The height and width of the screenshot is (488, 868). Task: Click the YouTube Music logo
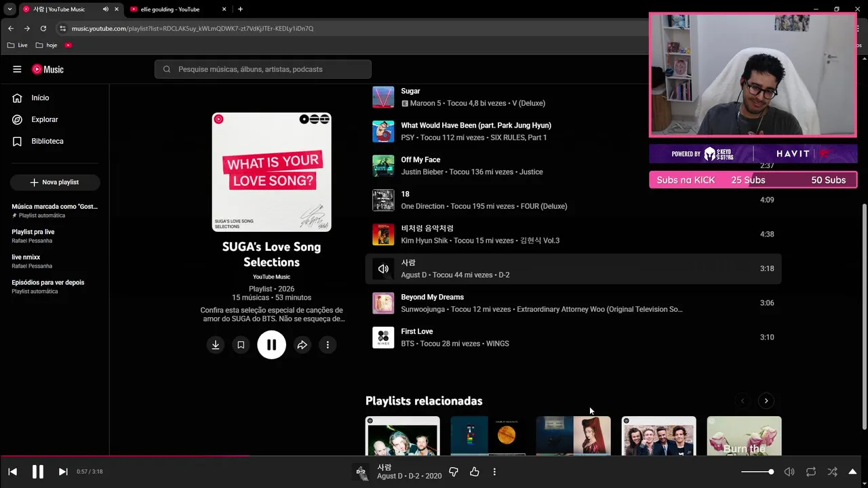coord(47,69)
